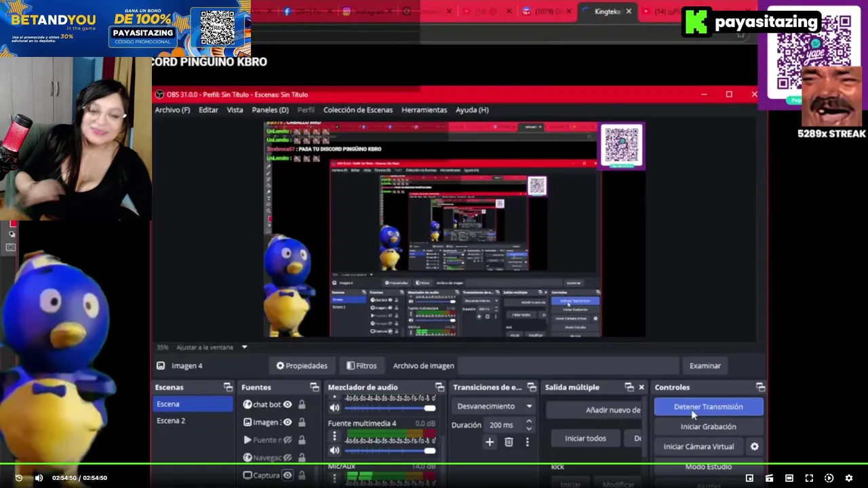Click Detener Transmisión button
Screen dimensions: 868x488
(709, 407)
